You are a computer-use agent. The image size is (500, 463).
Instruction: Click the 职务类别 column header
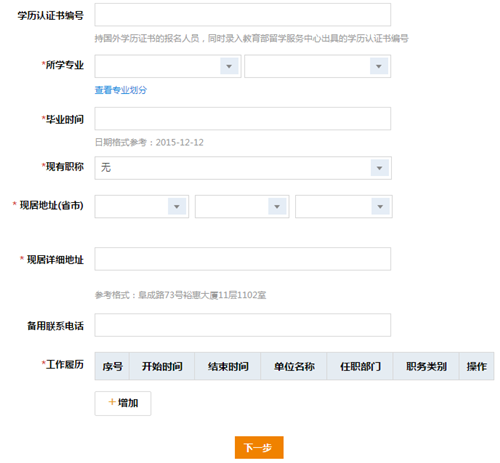[x=426, y=366]
